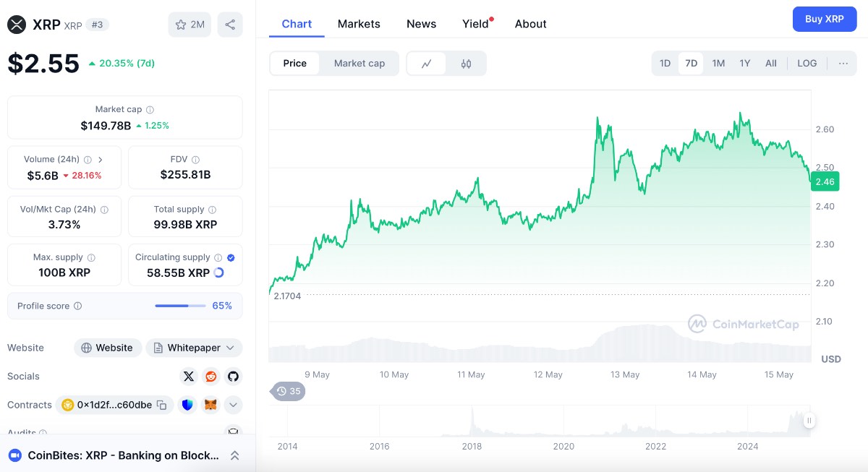Viewport: 868px width, 472px height.
Task: Switch to the Yield tab
Action: point(477,24)
